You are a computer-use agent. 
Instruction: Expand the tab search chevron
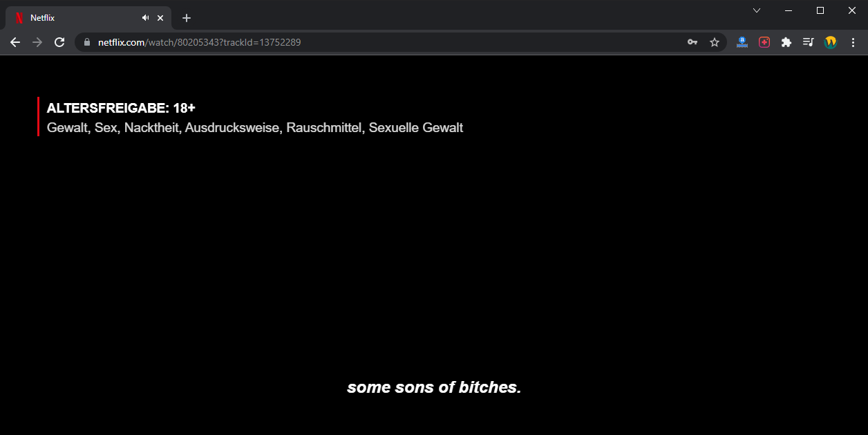757,10
